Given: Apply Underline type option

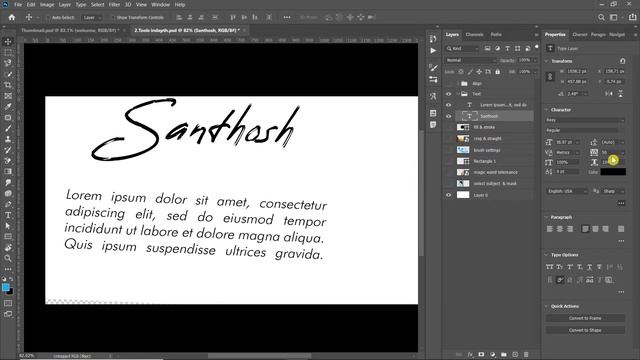Looking at the screenshot, I should (589, 267).
